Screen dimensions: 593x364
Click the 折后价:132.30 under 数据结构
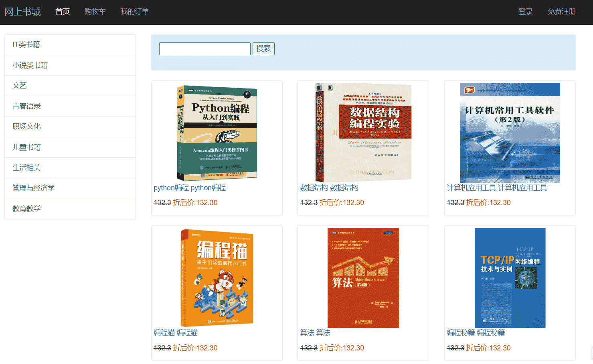tap(342, 203)
